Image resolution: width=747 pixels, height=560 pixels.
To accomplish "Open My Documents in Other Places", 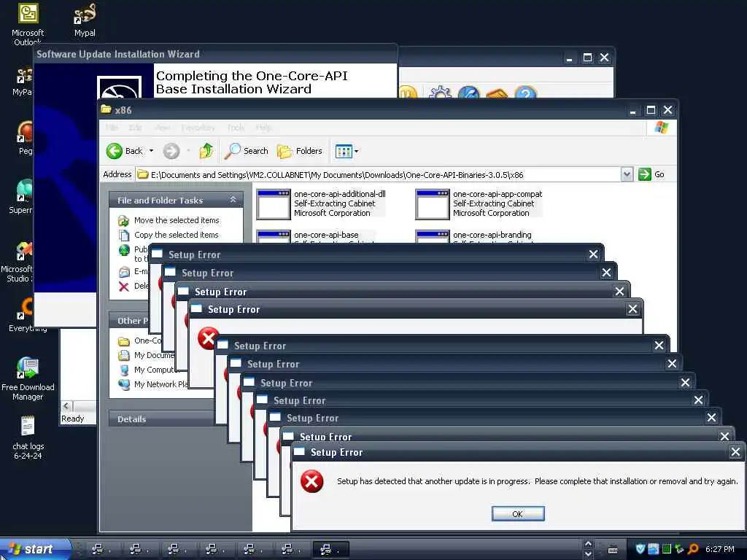I will [153, 355].
